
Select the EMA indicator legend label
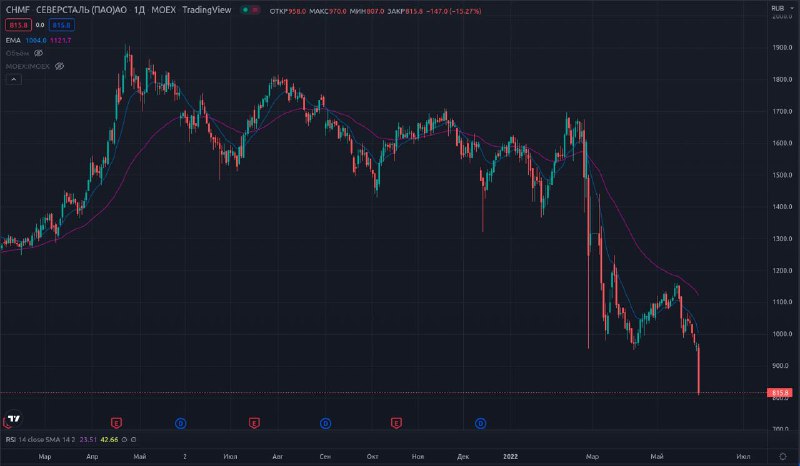pyautogui.click(x=13, y=40)
